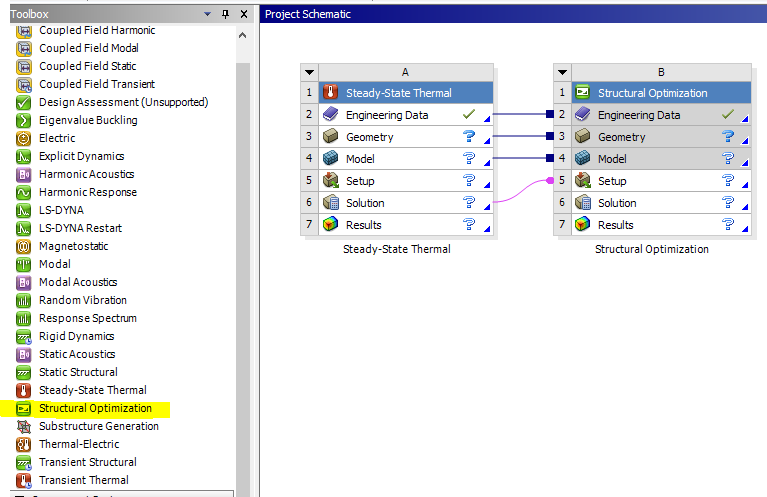Click the Substructure Generation icon
The height and width of the screenshot is (497, 767).
(24, 426)
